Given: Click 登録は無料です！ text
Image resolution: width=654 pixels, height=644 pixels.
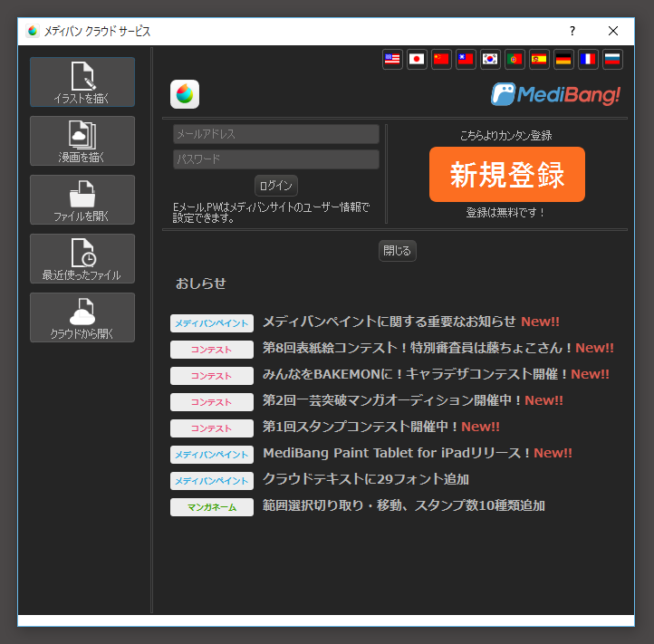Looking at the screenshot, I should (506, 213).
